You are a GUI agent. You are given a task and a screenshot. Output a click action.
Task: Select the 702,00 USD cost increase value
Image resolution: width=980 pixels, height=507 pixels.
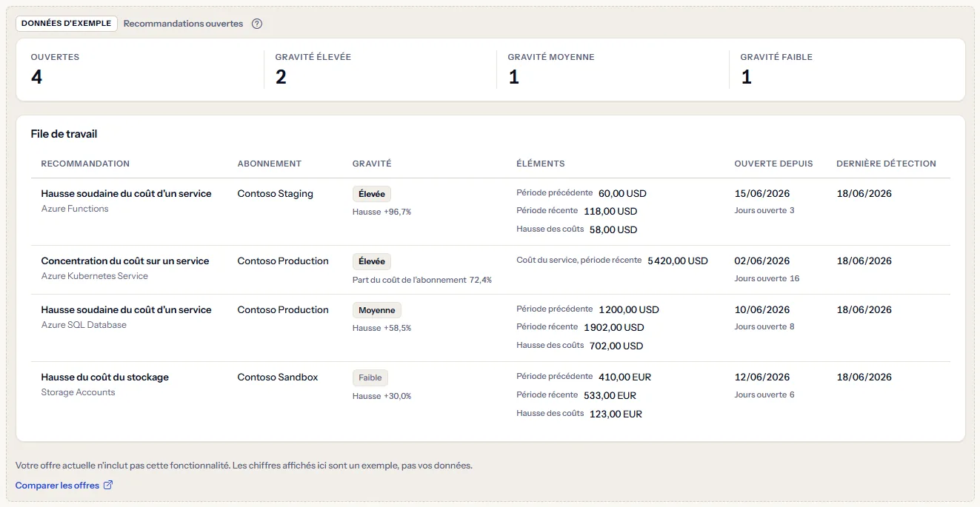coord(616,346)
